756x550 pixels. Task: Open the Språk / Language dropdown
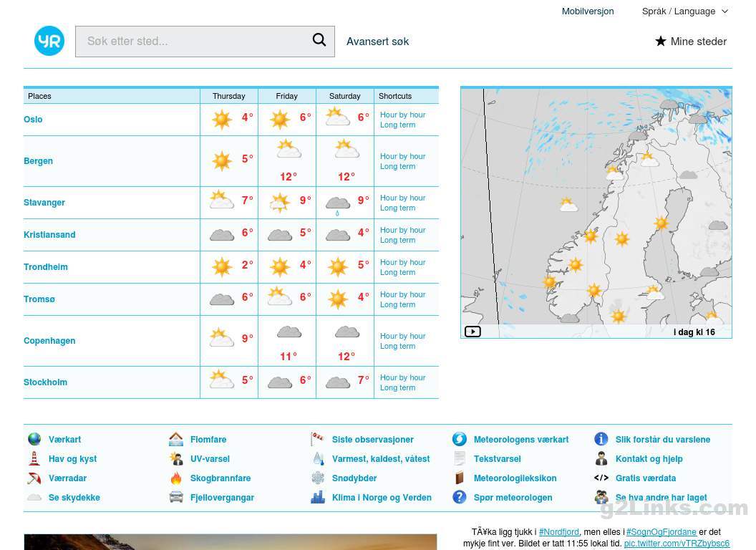tap(684, 11)
